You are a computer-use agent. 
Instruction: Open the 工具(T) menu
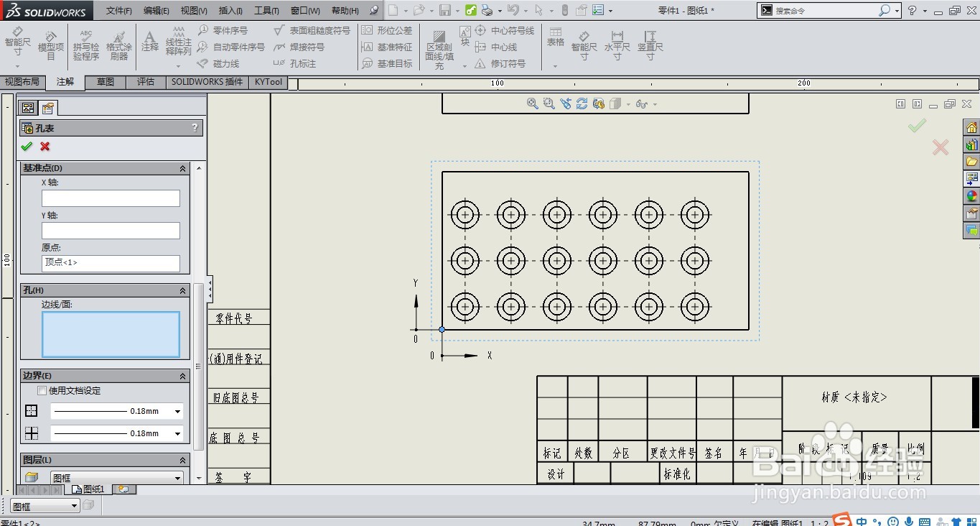(x=266, y=11)
